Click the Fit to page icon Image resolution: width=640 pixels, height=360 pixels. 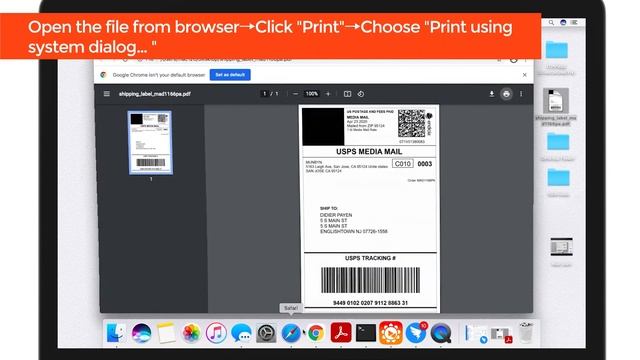[347, 94]
